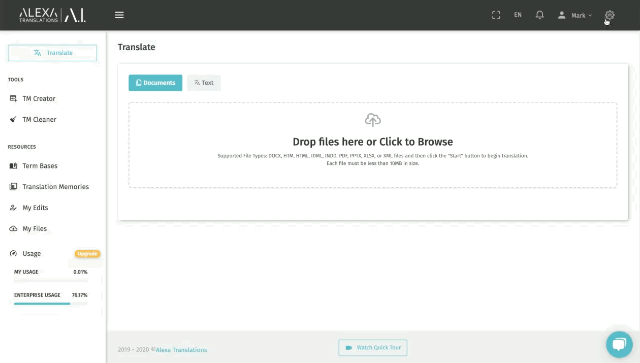Go to My Edits
Image resolution: width=640 pixels, height=363 pixels.
point(35,208)
